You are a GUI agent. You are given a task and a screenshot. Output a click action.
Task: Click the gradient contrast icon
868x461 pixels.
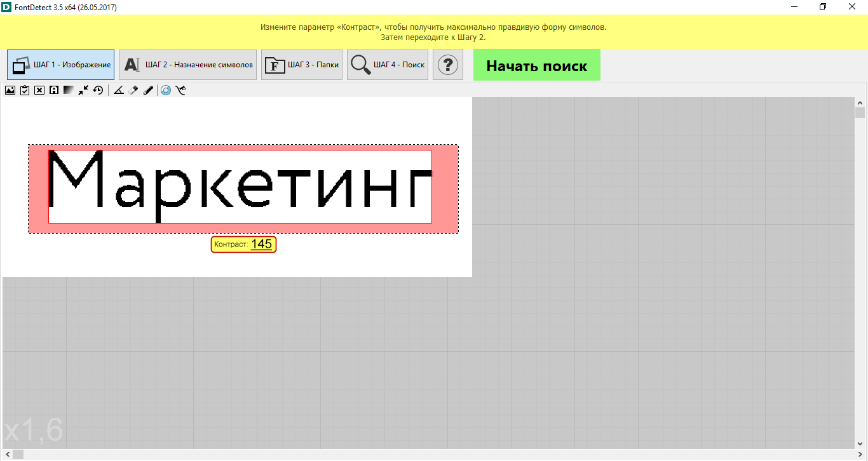(69, 90)
